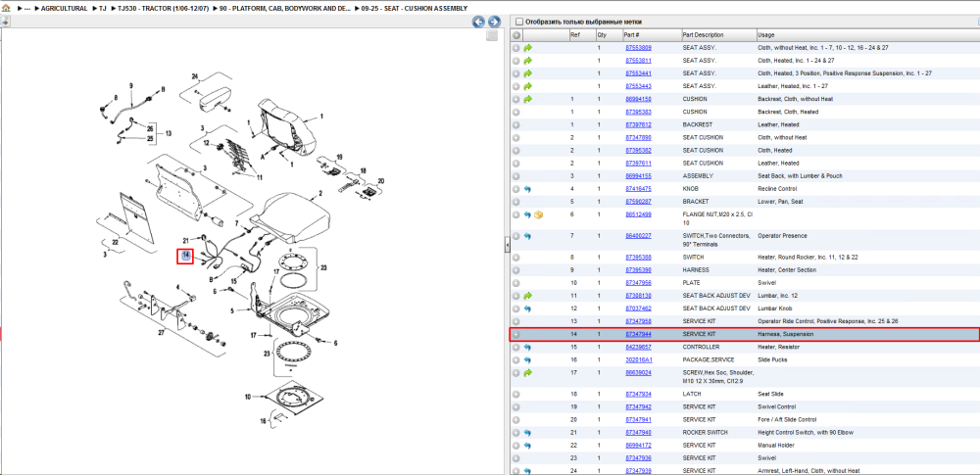The height and width of the screenshot is (475, 980).
Task: Click the round add icon in table header
Action: click(x=516, y=35)
